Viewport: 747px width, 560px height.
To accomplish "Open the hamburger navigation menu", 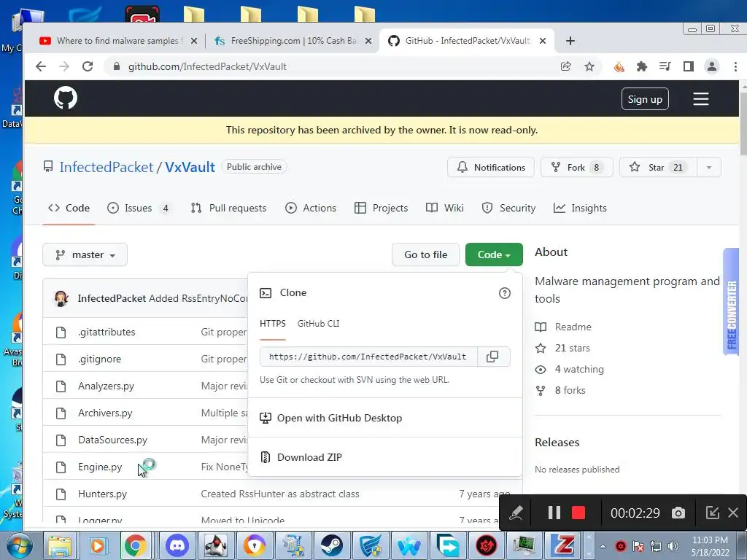I will click(700, 99).
